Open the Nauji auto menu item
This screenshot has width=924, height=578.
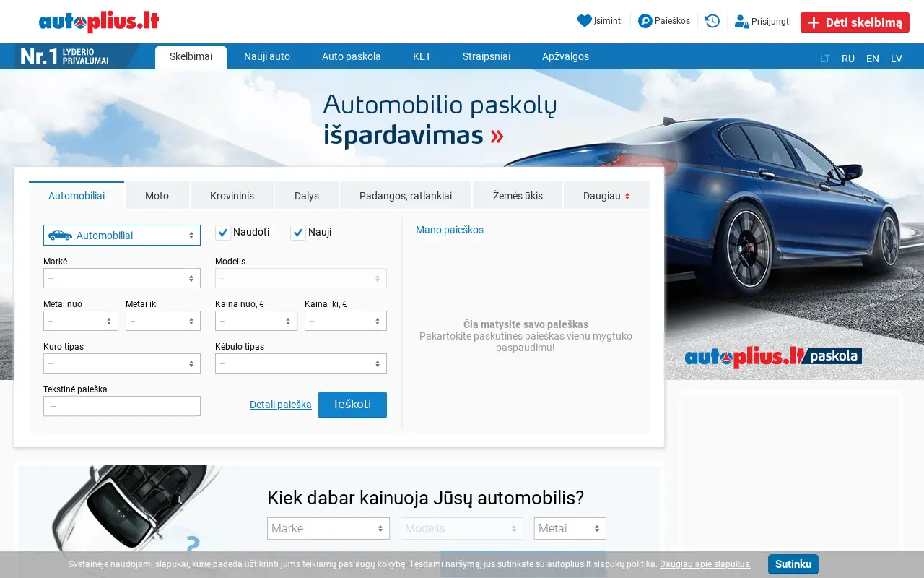(x=267, y=56)
